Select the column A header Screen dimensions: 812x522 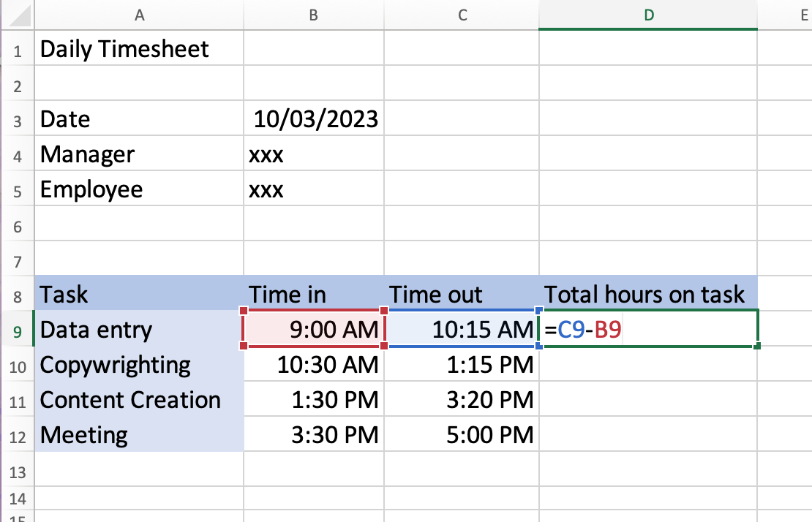tap(139, 15)
